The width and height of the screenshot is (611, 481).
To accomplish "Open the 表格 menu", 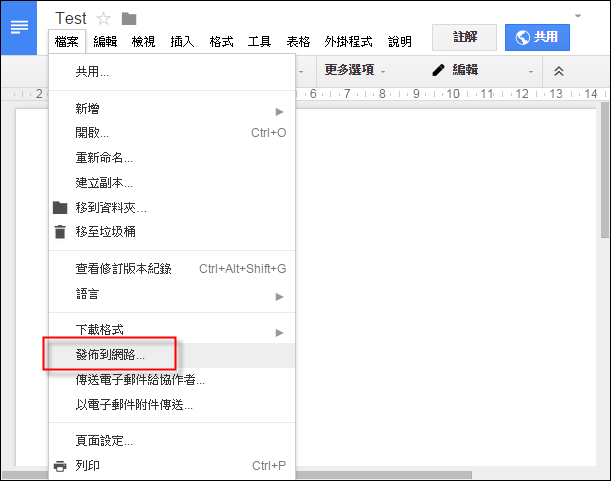I will 298,41.
